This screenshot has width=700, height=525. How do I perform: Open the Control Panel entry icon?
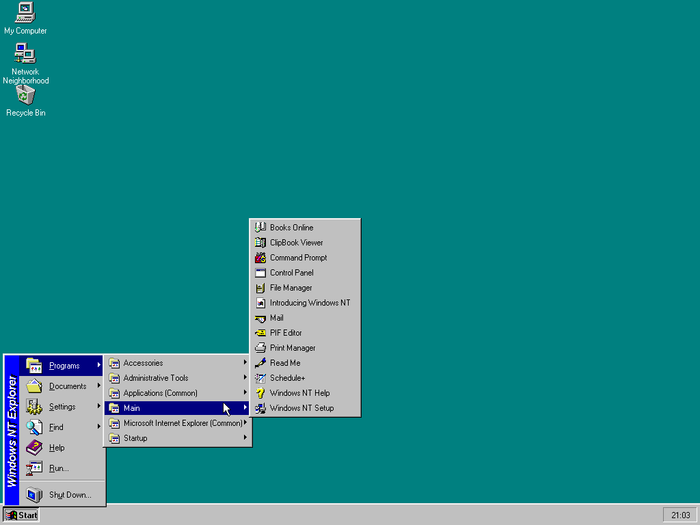click(260, 273)
